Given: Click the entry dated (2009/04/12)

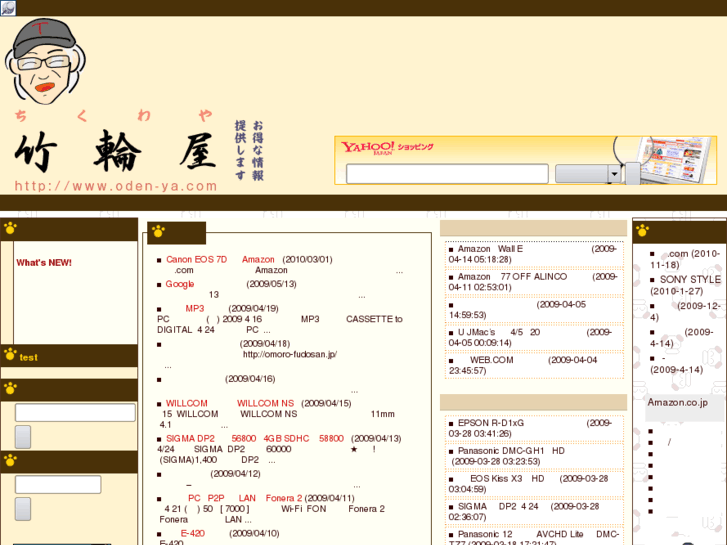Looking at the screenshot, I should coord(236,474).
